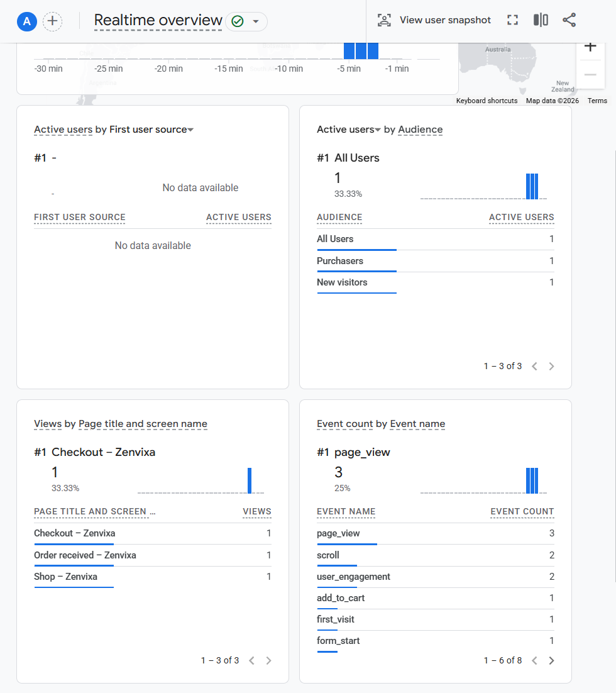Select the form_start event row
The height and width of the screenshot is (693, 616).
click(435, 641)
